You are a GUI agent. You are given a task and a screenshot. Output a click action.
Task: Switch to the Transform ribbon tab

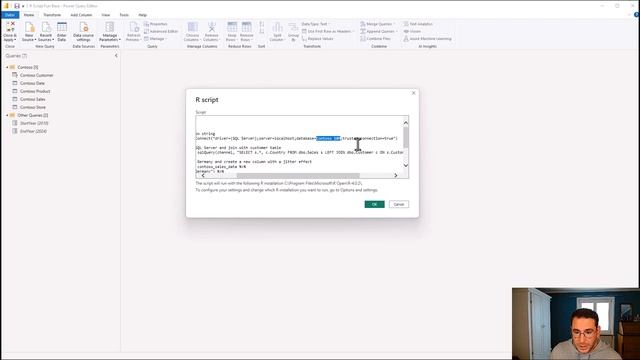(x=52, y=15)
